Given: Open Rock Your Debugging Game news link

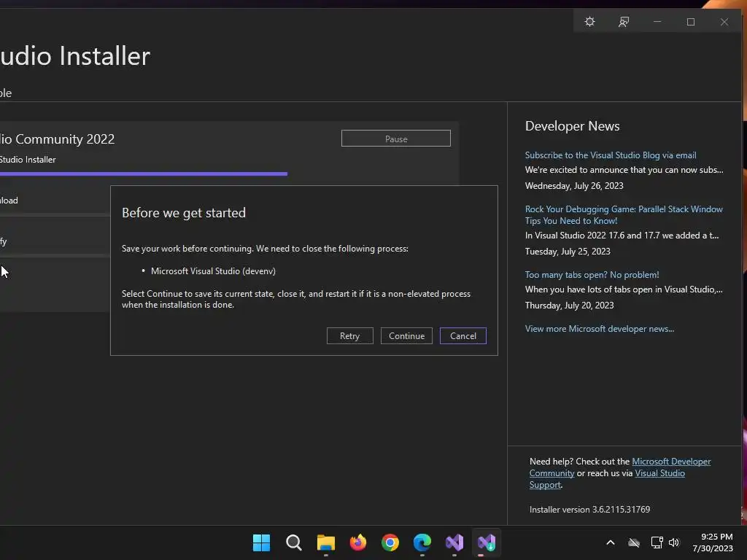Looking at the screenshot, I should (x=624, y=215).
